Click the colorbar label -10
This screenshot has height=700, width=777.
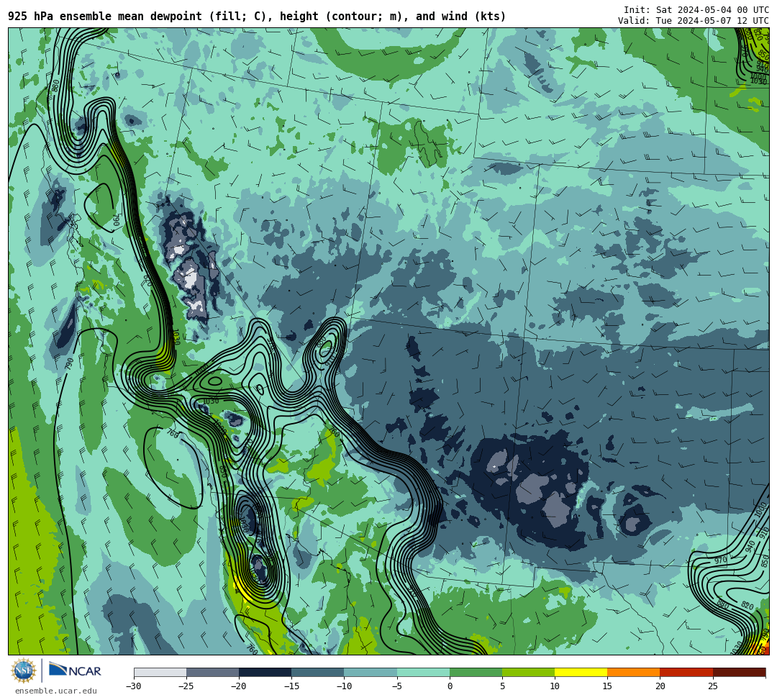pyautogui.click(x=344, y=686)
